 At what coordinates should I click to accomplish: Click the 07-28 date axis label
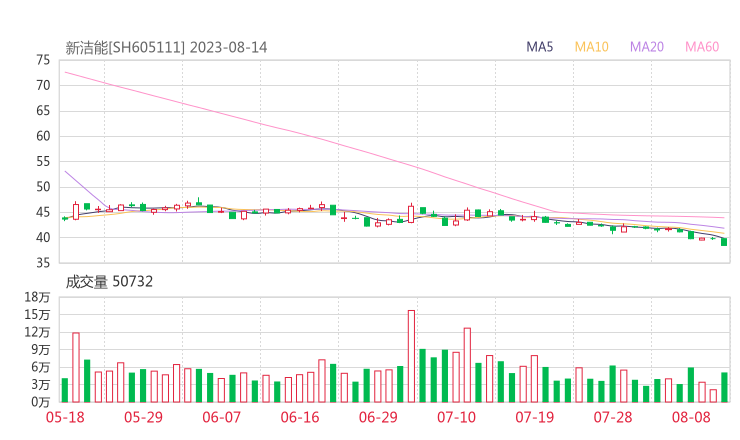coord(613,417)
